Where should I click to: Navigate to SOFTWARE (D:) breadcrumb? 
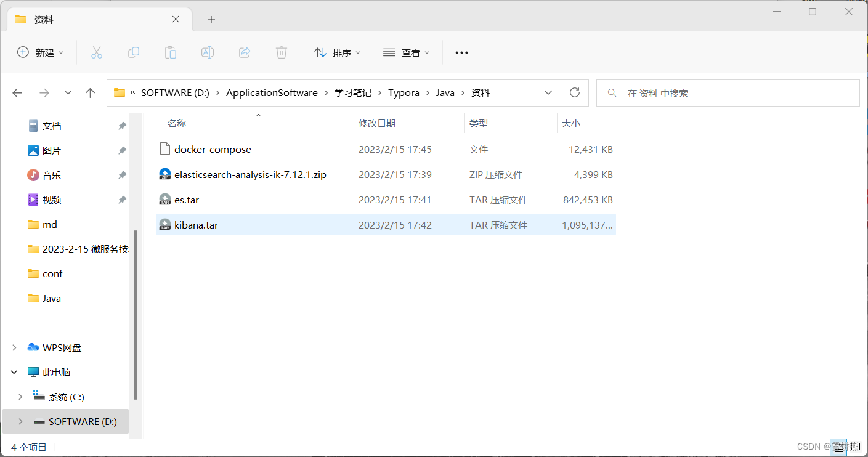tap(176, 93)
